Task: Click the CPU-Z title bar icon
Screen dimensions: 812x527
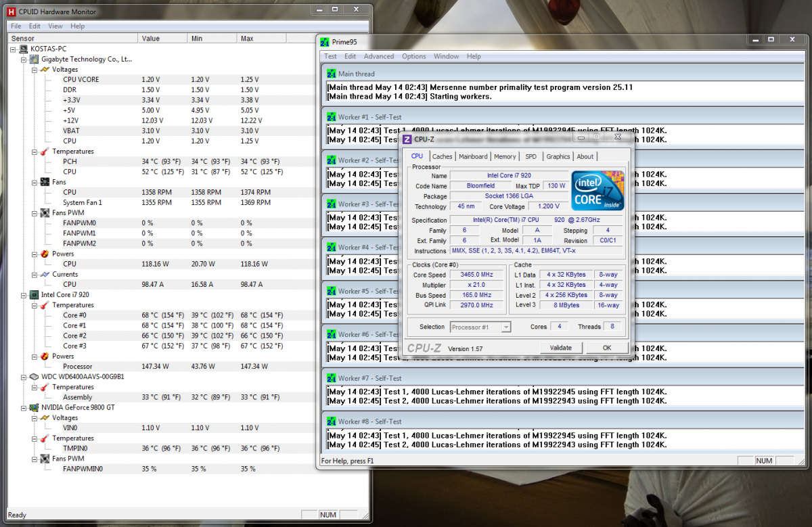Action: 407,139
